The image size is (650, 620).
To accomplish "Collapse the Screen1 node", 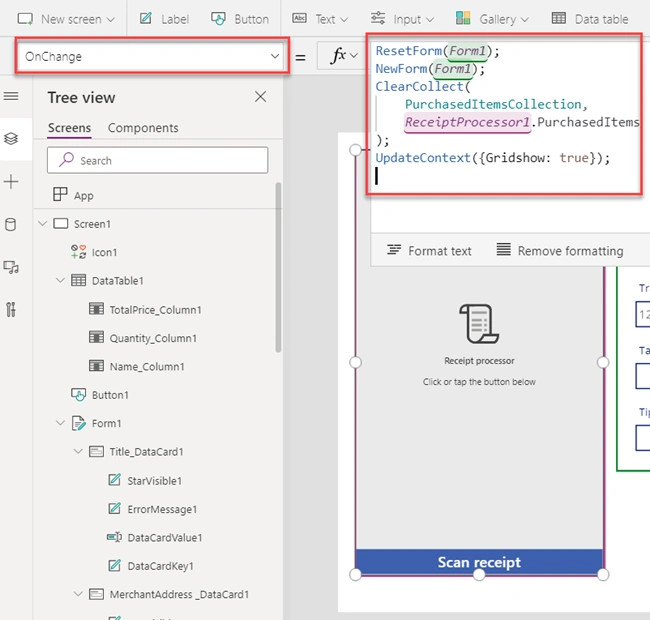I will 43,224.
